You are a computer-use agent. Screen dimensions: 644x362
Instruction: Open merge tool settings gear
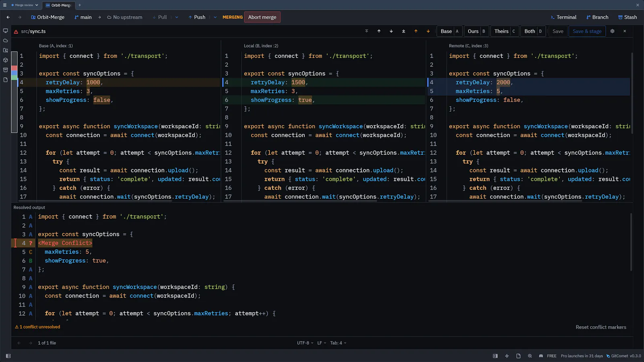pyautogui.click(x=612, y=31)
